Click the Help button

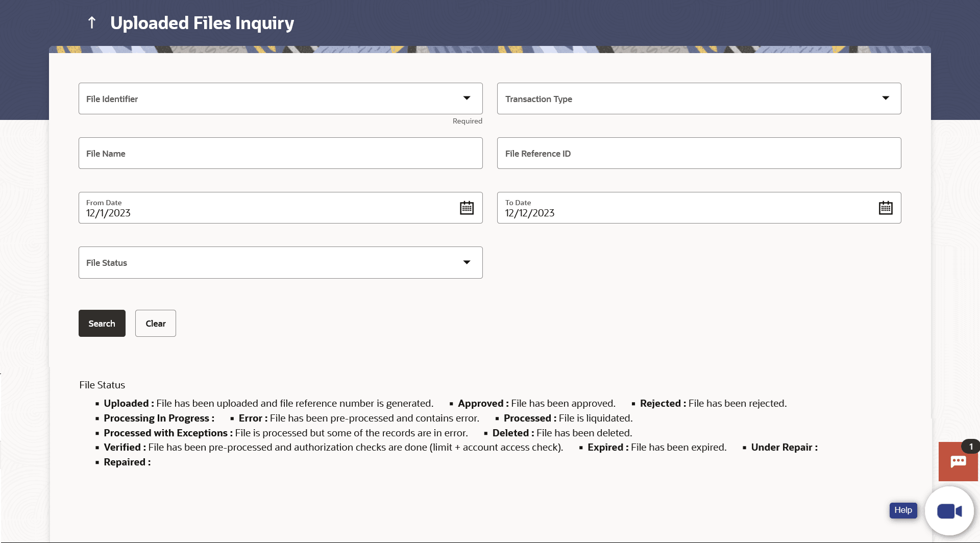tap(903, 510)
